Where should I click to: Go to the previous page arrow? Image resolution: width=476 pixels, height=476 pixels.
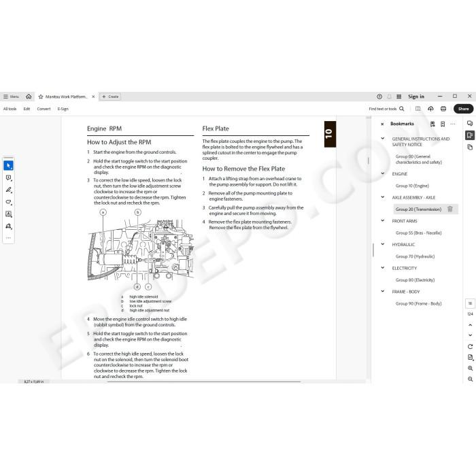pyautogui.click(x=470, y=325)
